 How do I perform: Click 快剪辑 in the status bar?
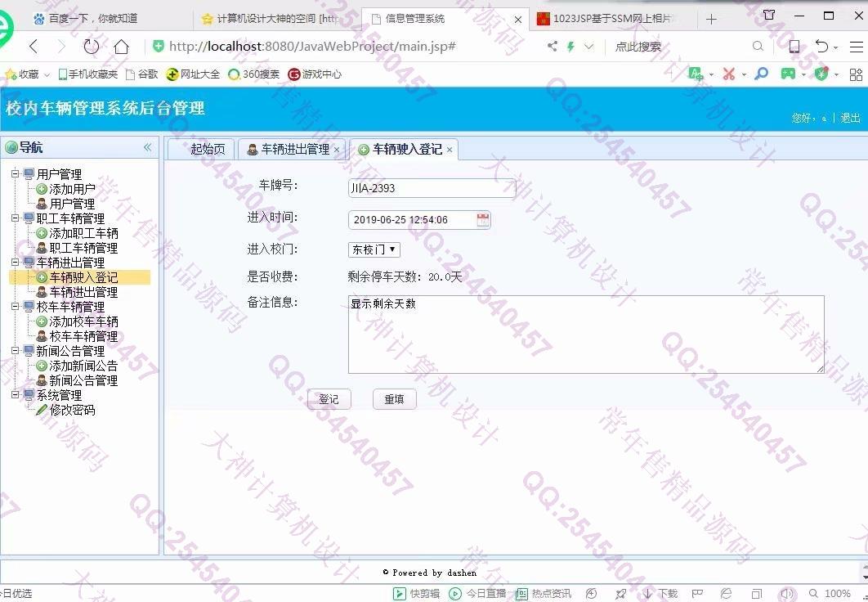click(417, 594)
